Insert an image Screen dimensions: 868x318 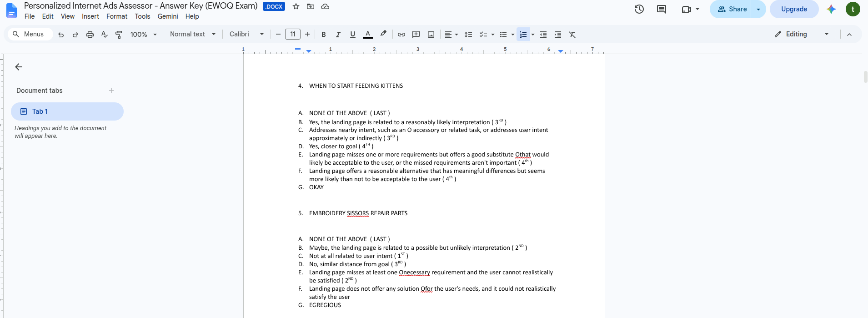[431, 35]
